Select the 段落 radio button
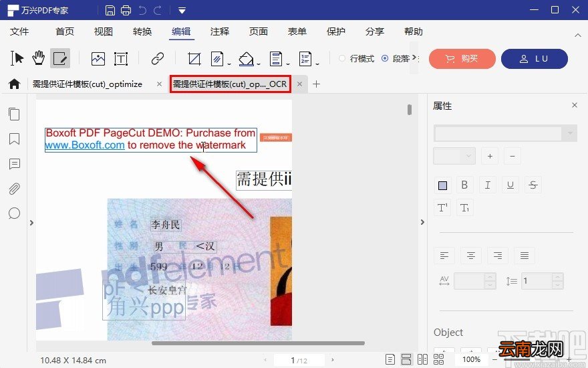Image resolution: width=588 pixels, height=368 pixels. point(385,58)
